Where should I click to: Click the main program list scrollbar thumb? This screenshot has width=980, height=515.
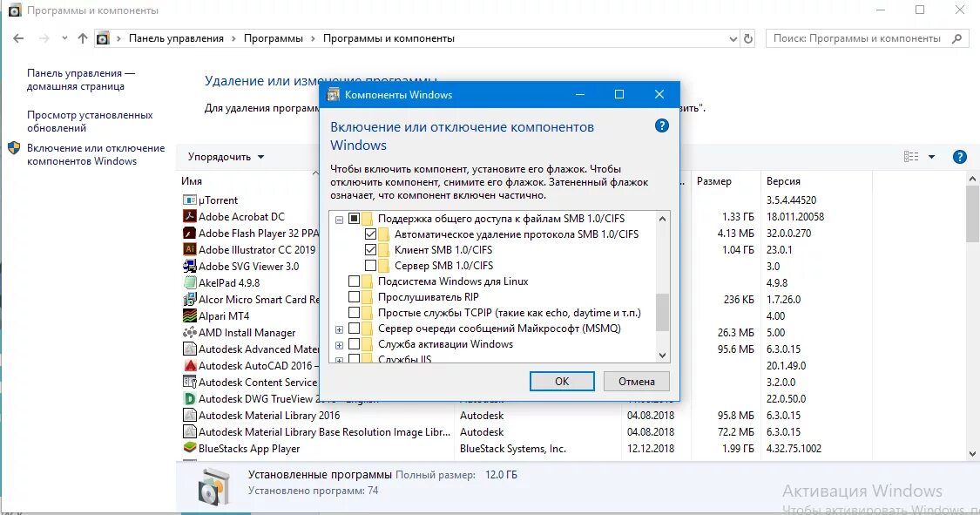tap(972, 213)
